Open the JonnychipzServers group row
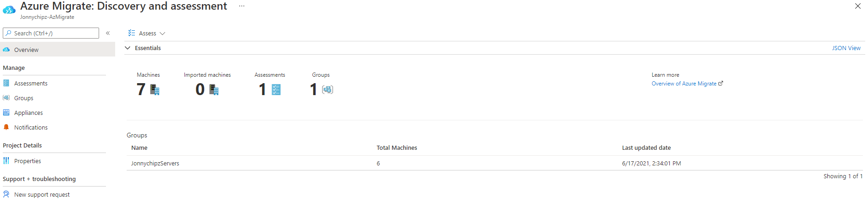The width and height of the screenshot is (868, 204). point(155,163)
